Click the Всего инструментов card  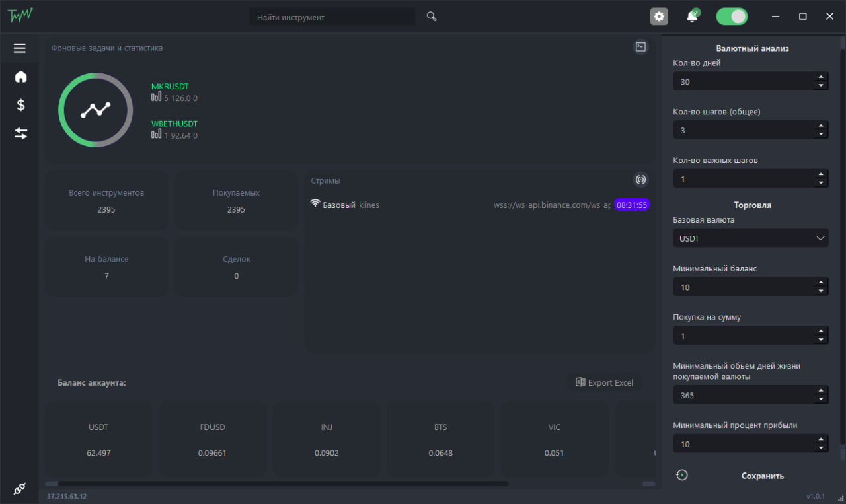(106, 201)
